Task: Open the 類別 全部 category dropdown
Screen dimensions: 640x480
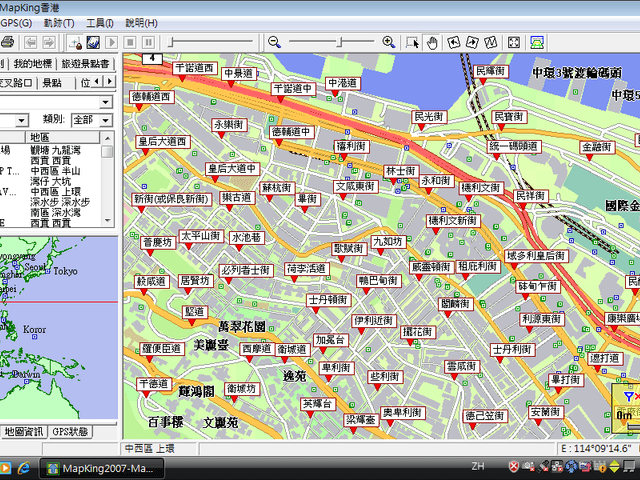Action: 106,120
